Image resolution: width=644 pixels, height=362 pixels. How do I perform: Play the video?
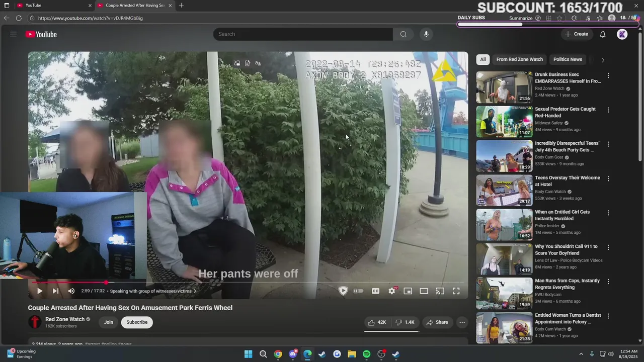(39, 291)
